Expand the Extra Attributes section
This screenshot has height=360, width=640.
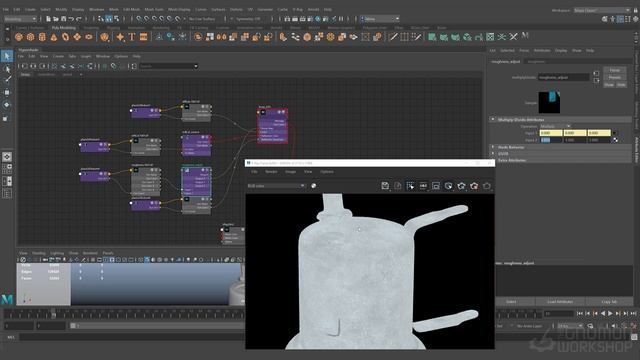click(x=493, y=160)
